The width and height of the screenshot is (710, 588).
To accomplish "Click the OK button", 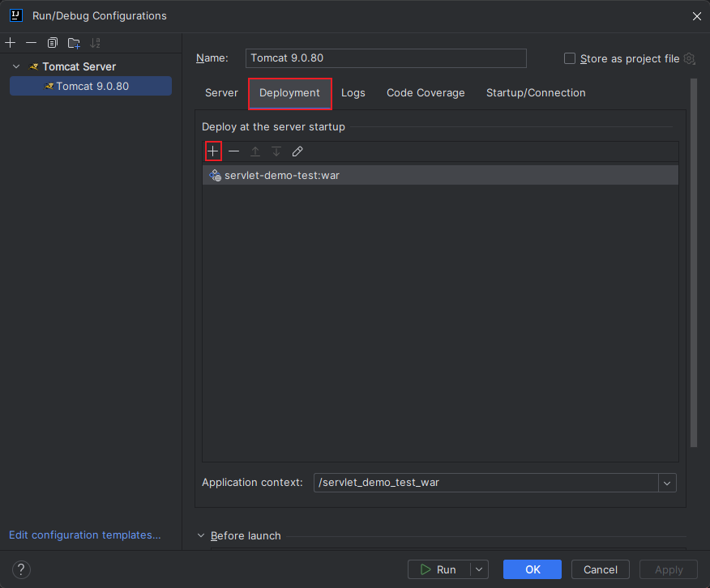I will point(532,569).
